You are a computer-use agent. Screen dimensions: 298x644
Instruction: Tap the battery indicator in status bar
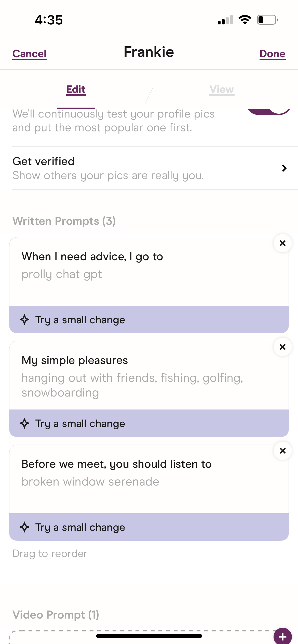pyautogui.click(x=267, y=20)
